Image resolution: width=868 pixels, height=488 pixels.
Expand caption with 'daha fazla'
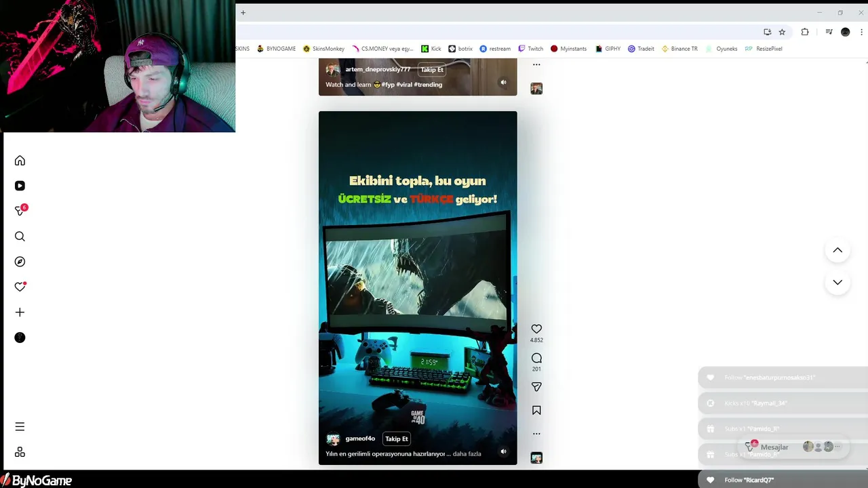(467, 454)
